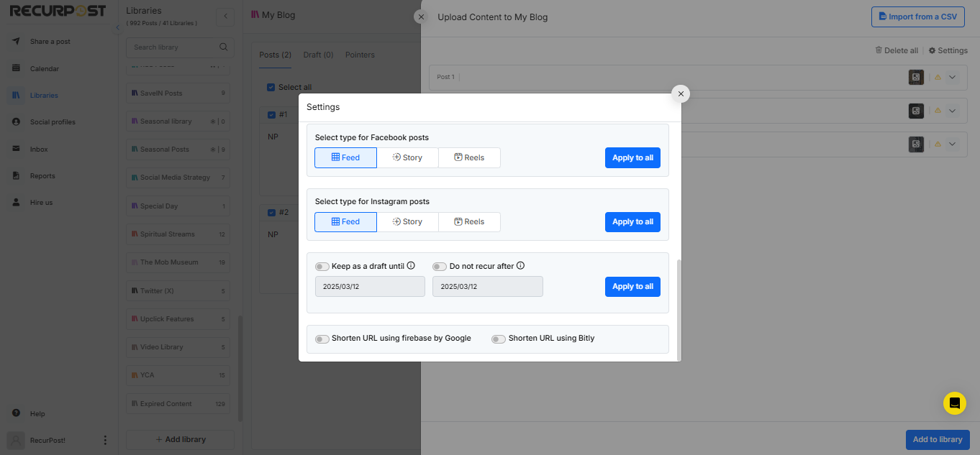The image size is (980, 455).
Task: Open the SaveIN Posts library
Action: 178,93
